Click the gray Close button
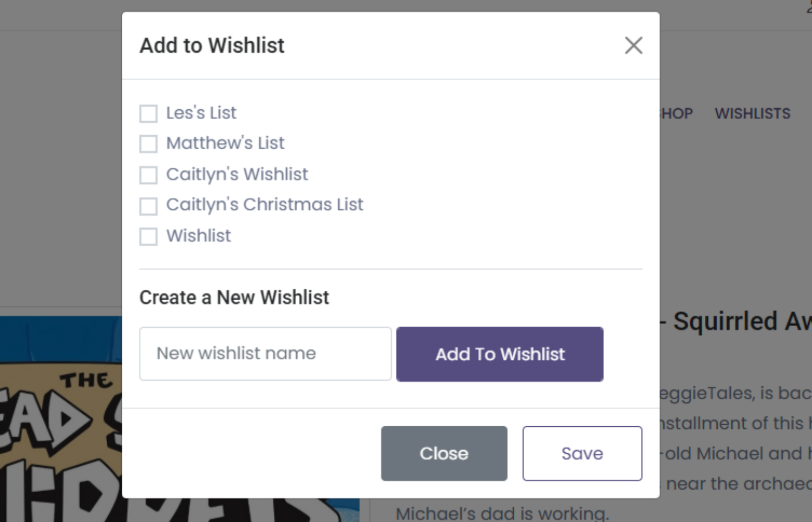 pos(444,453)
